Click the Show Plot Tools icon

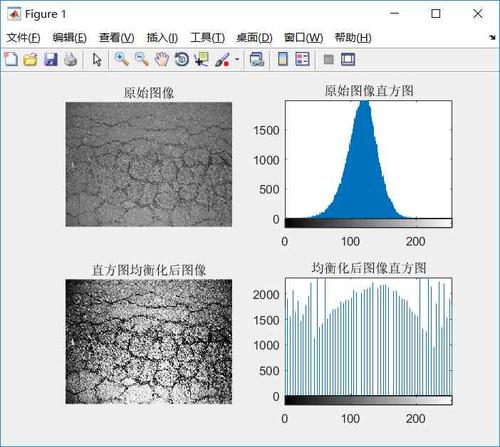[x=348, y=60]
